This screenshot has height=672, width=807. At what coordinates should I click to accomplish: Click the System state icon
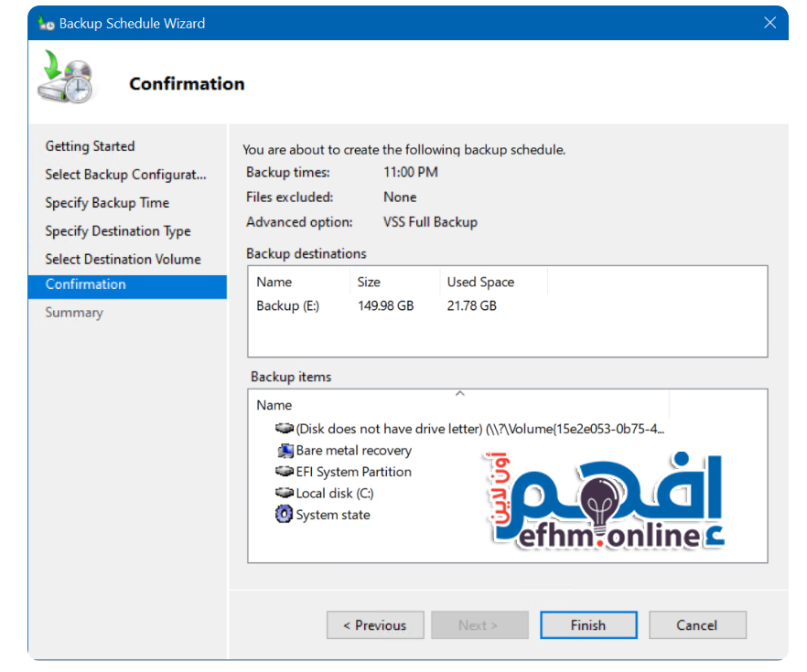tap(285, 515)
